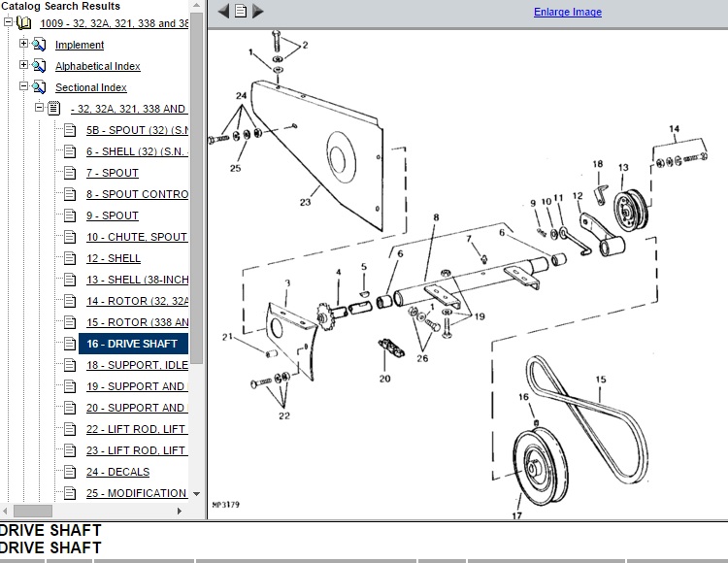The height and width of the screenshot is (563, 728).
Task: Expand the Alphabetical Index node
Action: pyautogui.click(x=24, y=66)
